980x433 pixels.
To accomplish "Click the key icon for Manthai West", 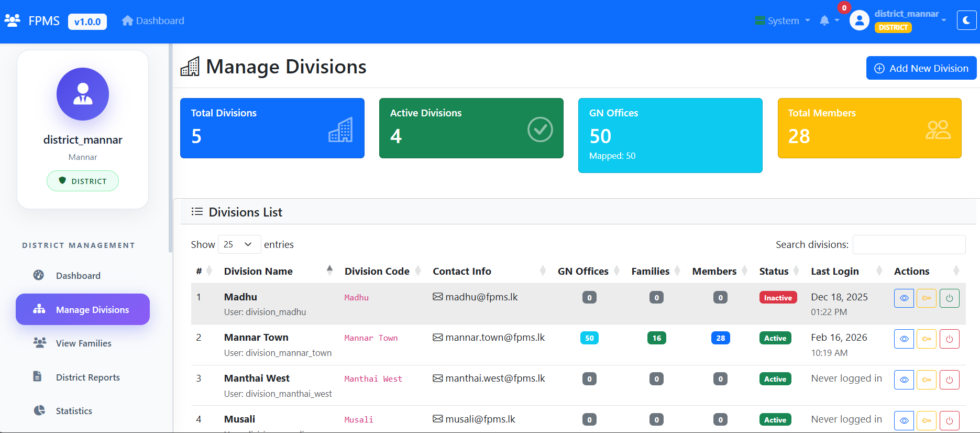I will (926, 380).
